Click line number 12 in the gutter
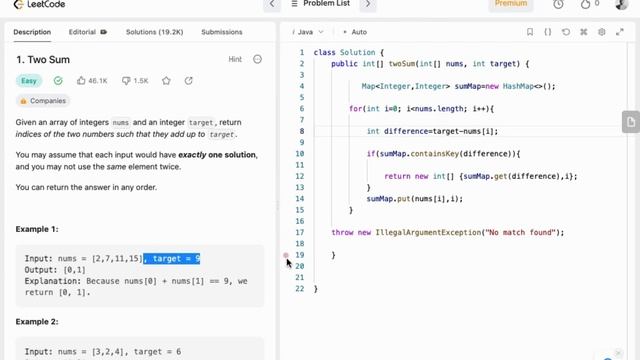The height and width of the screenshot is (360, 640). coord(300,176)
